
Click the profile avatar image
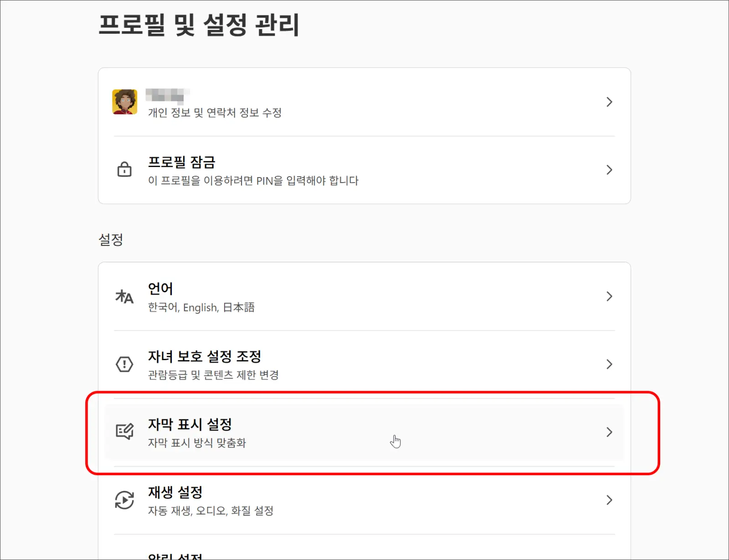pos(125,102)
